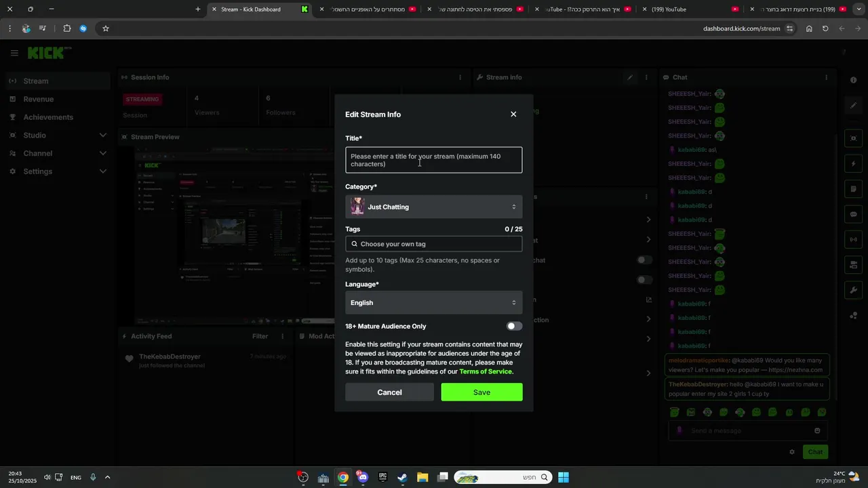This screenshot has width=868, height=488.
Task: Click the info icon in right sidebar
Action: tap(853, 80)
